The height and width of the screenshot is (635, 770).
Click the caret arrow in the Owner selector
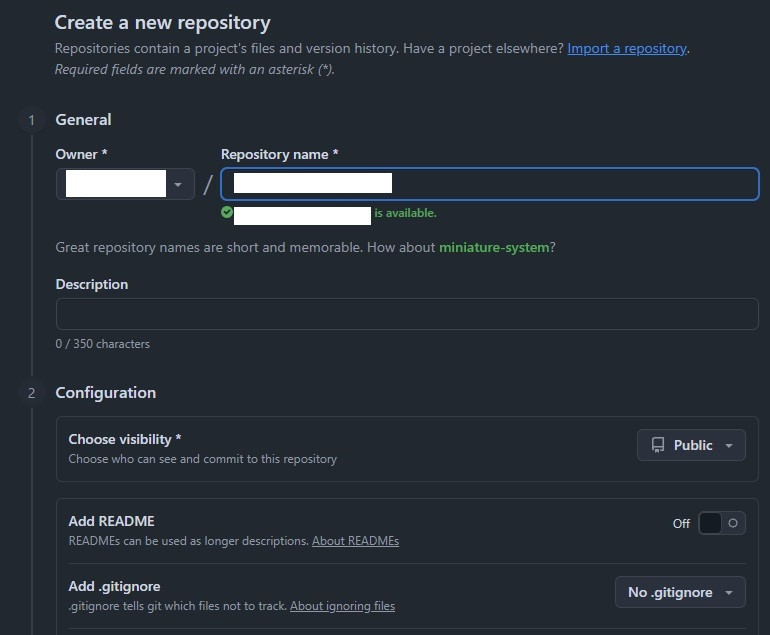[x=178, y=184]
